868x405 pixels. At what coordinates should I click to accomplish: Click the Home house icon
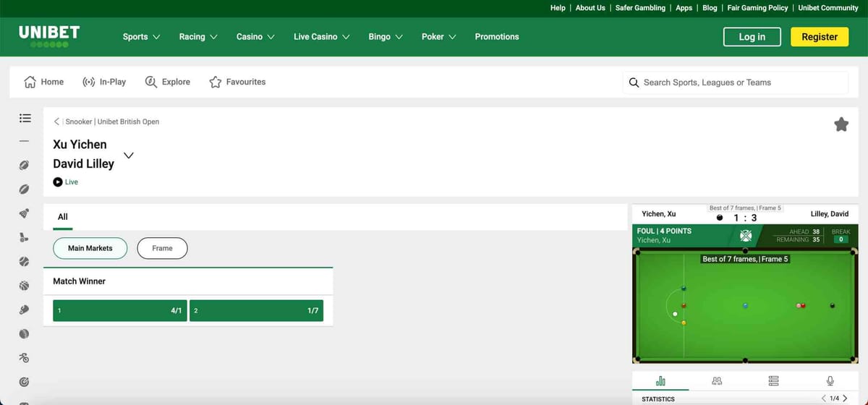click(x=30, y=82)
